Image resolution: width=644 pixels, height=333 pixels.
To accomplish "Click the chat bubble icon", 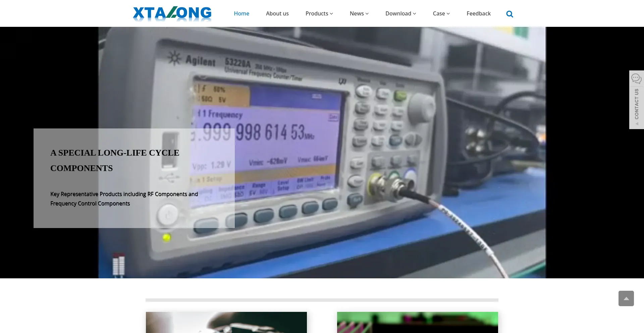I will click(636, 79).
